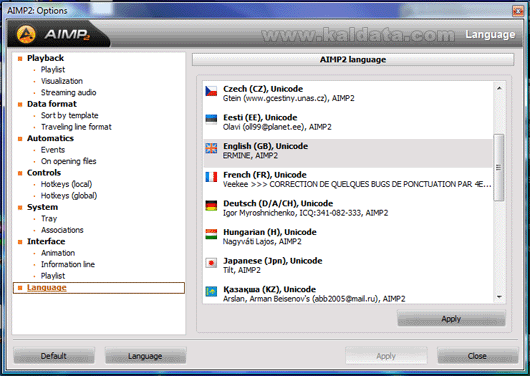Click the AIMP2 logo icon
Viewport: 530px width, 376px height.
(26, 34)
